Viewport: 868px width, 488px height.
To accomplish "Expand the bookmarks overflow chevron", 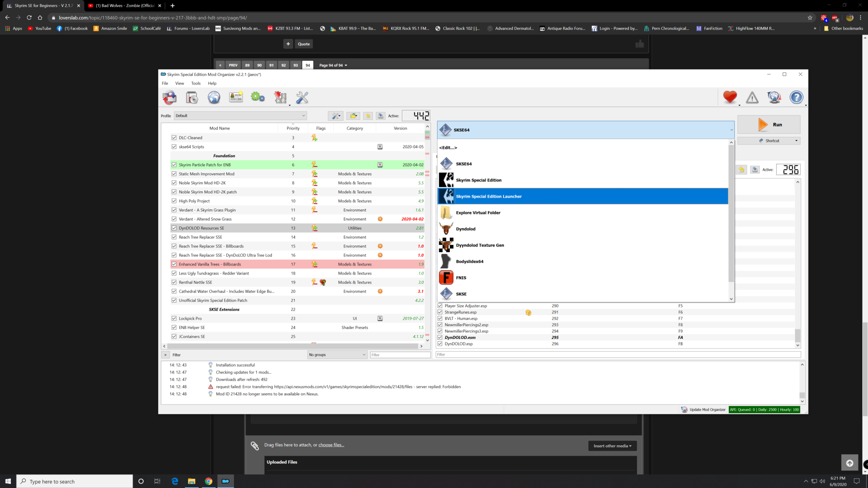I will (815, 28).
